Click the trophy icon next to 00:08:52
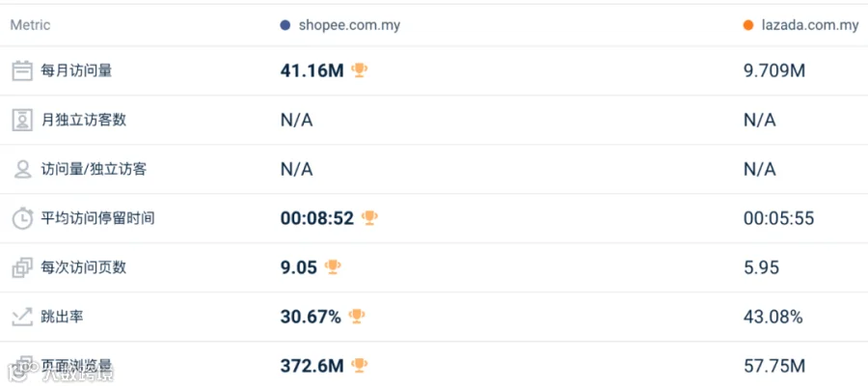This screenshot has width=868, height=389. click(x=369, y=218)
